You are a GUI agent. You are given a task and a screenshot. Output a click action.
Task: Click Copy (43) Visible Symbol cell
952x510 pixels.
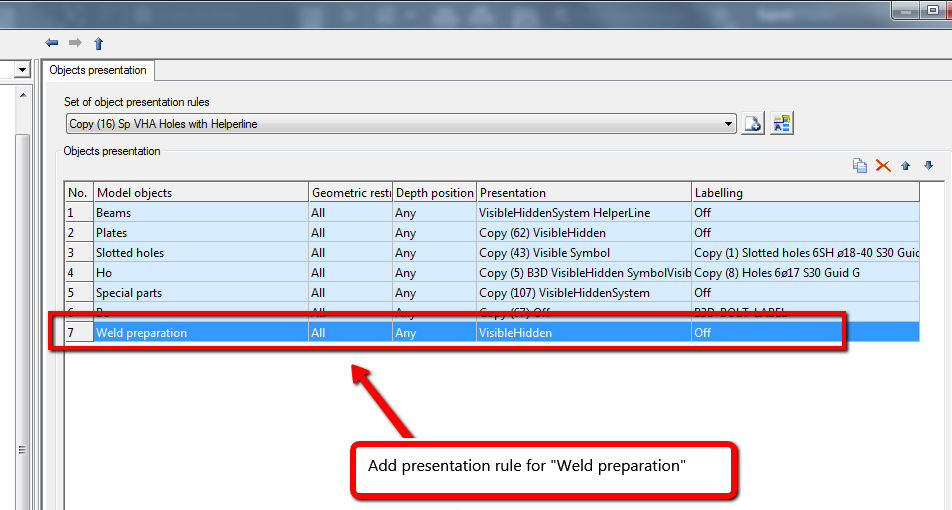point(583,253)
